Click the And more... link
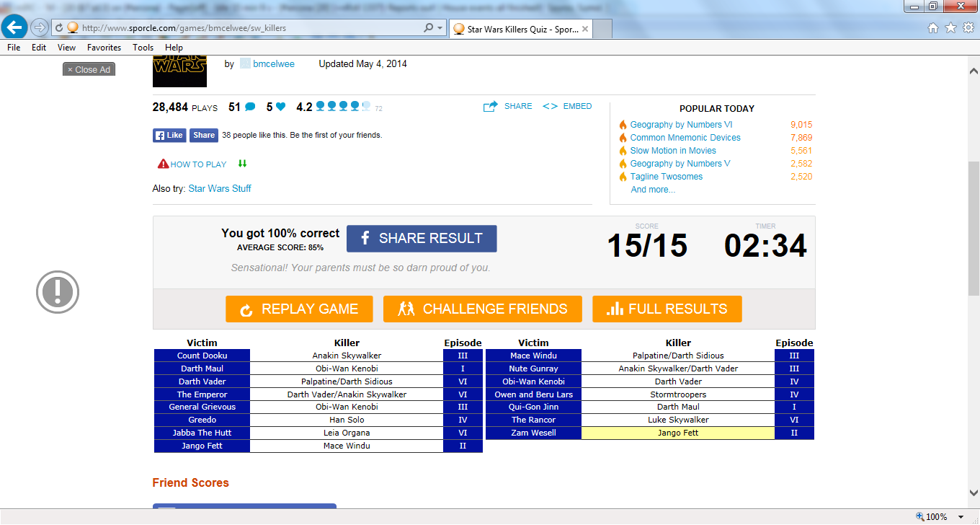Viewport: 980px width, 525px height. [x=653, y=190]
